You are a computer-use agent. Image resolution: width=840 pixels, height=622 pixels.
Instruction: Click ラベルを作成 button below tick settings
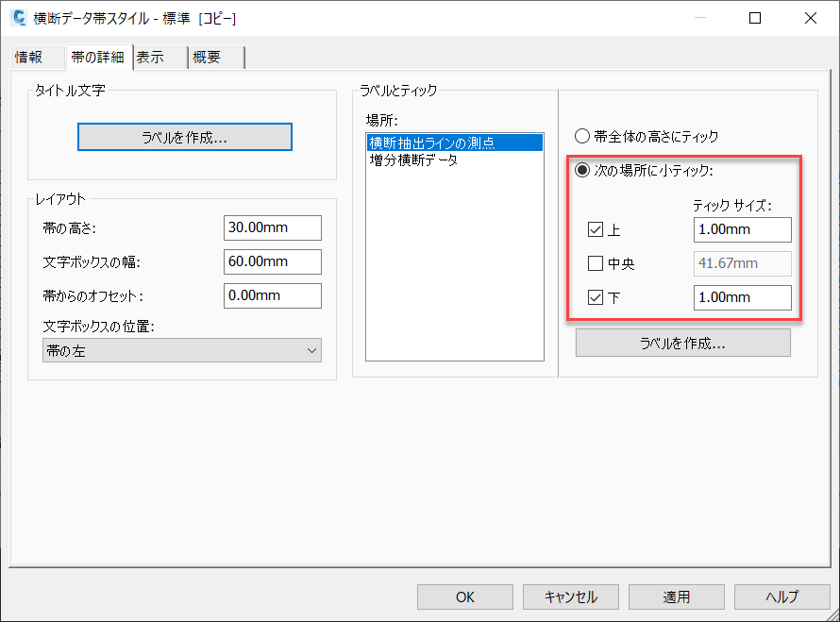683,343
